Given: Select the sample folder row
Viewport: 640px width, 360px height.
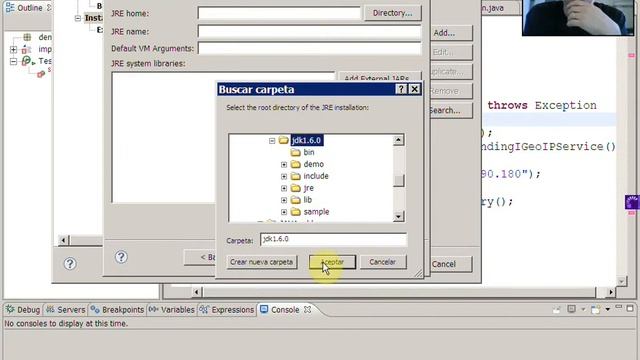Looking at the screenshot, I should tap(316, 212).
